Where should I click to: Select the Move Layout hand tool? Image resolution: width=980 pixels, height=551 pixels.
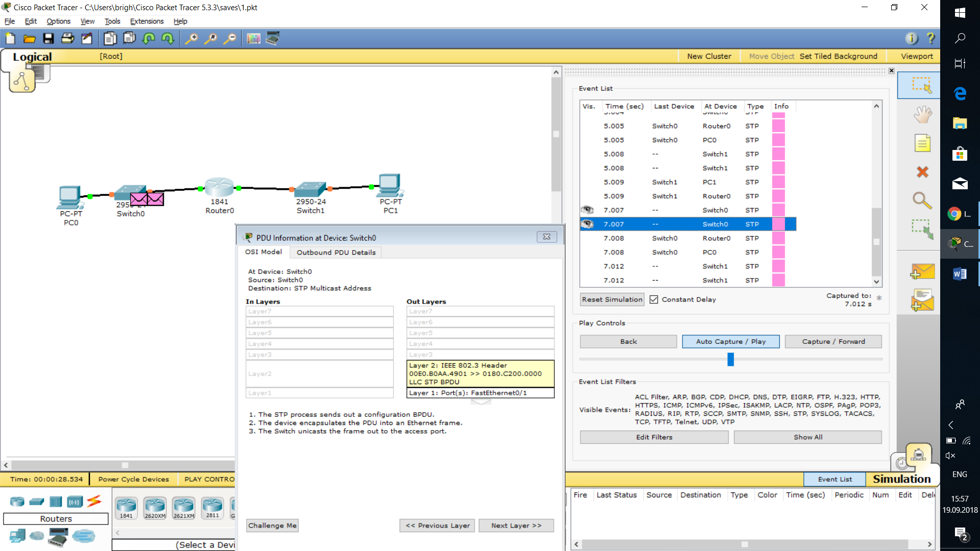[x=922, y=114]
